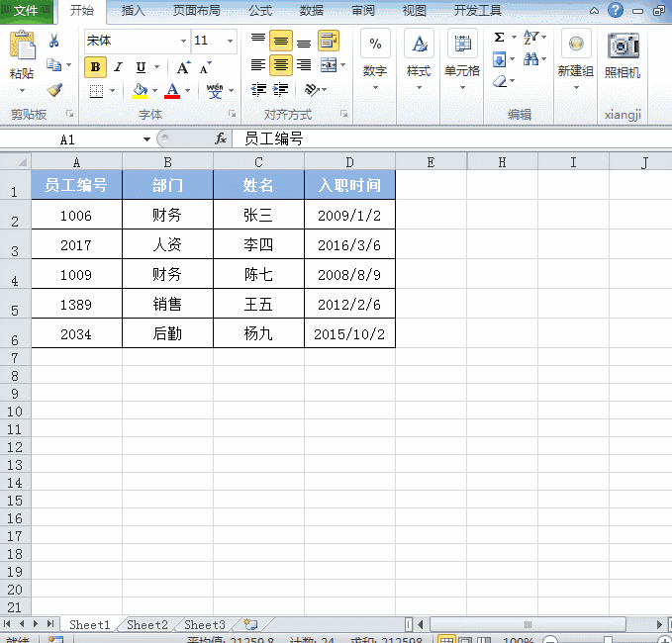Screen dimensions: 672x643
Task: Click the Fill down icon
Action: coord(499,59)
